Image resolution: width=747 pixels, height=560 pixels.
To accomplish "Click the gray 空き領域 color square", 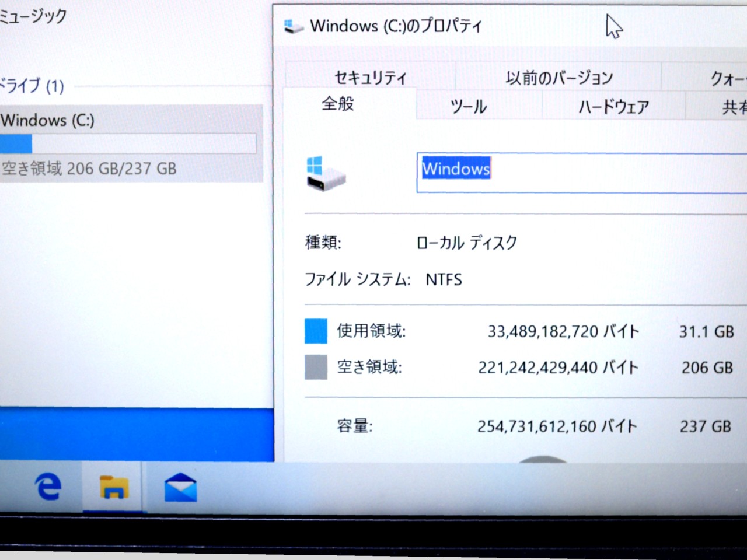I will tap(316, 367).
